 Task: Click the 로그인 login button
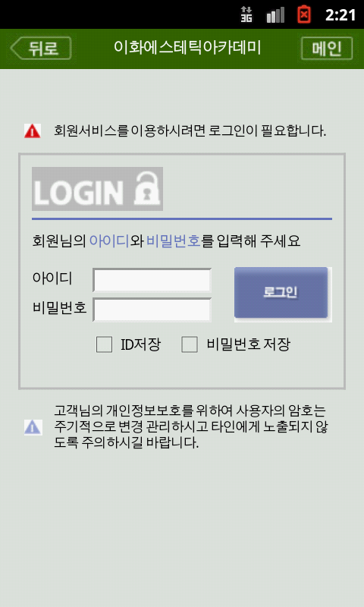pyautogui.click(x=281, y=293)
